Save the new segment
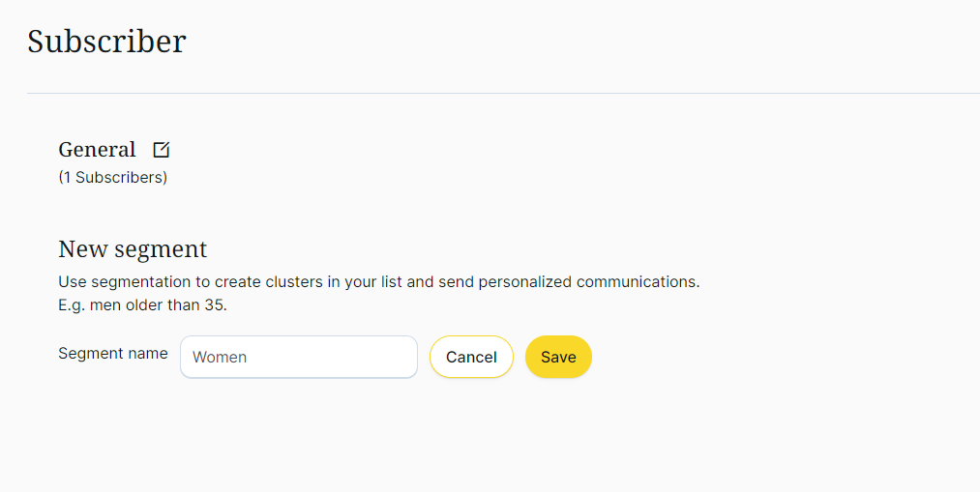This screenshot has width=980, height=492. tap(558, 357)
